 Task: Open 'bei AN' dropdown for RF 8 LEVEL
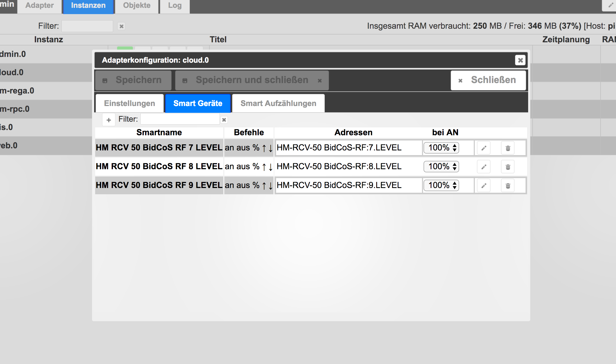click(441, 167)
